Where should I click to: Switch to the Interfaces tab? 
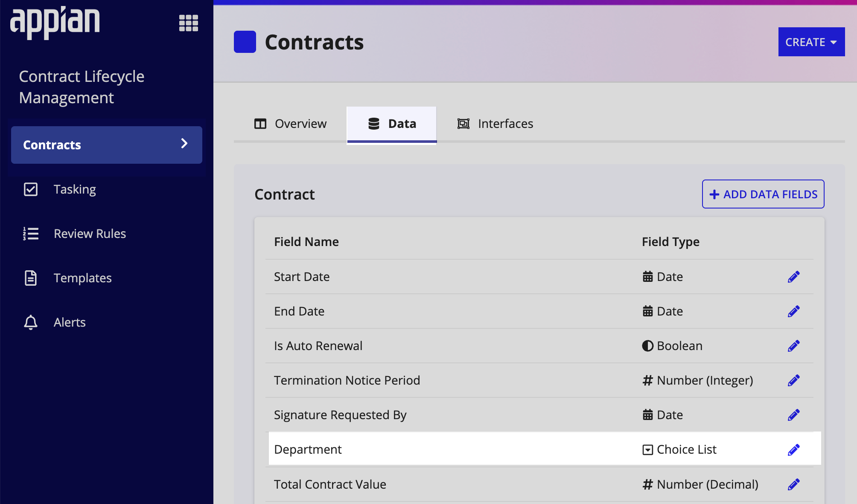(x=495, y=124)
